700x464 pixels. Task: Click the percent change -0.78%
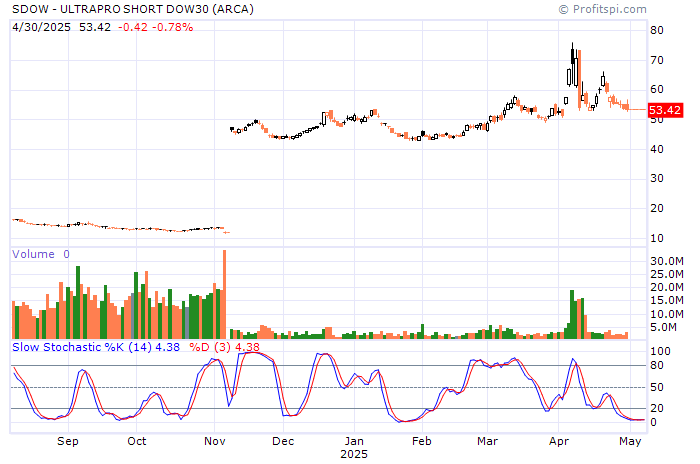173,27
